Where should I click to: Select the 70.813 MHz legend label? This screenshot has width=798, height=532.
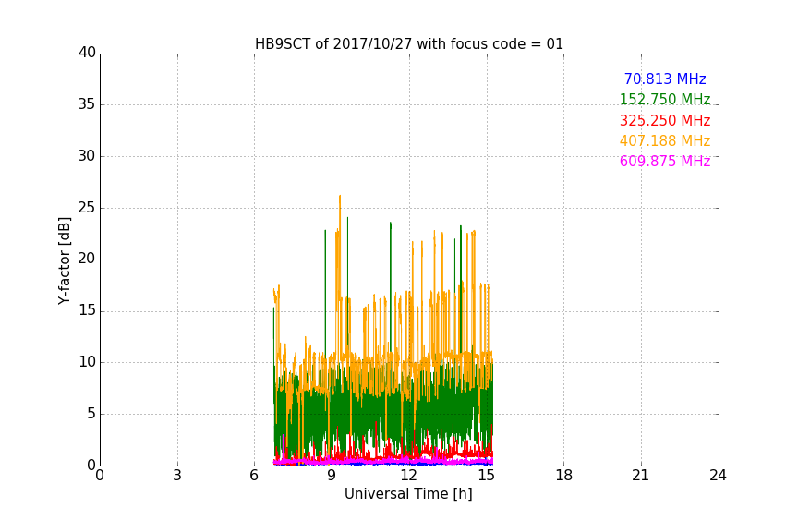coord(665,79)
